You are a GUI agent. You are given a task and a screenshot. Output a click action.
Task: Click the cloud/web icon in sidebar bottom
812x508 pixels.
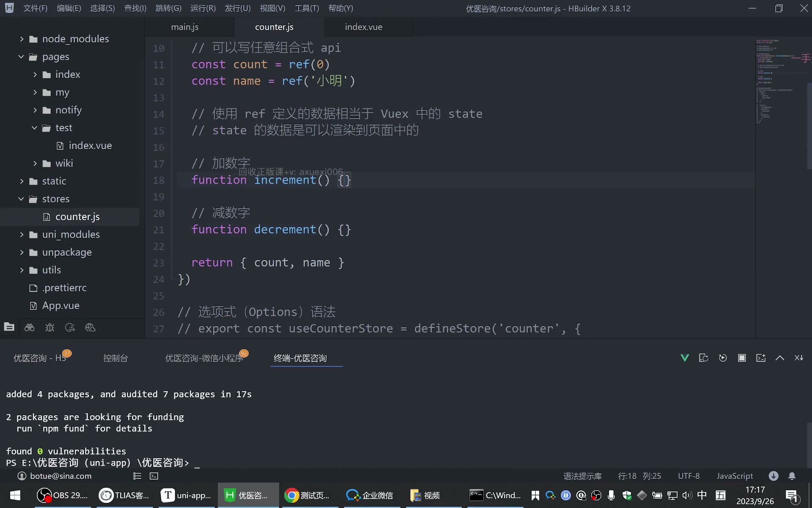pos(90,327)
